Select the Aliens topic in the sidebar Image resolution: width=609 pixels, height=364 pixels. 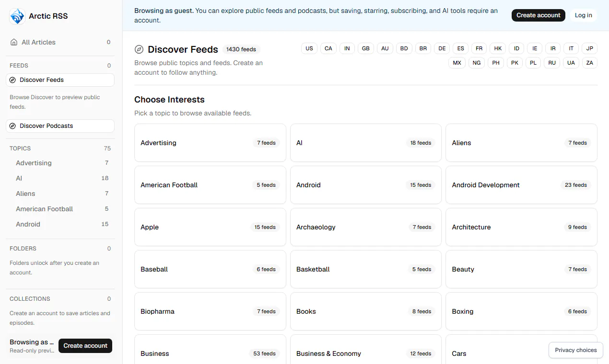[x=62, y=193]
